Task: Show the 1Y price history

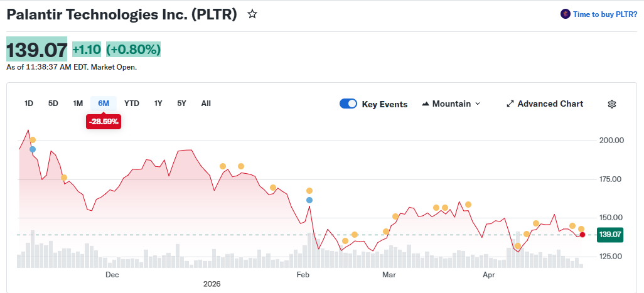Action: pos(158,104)
